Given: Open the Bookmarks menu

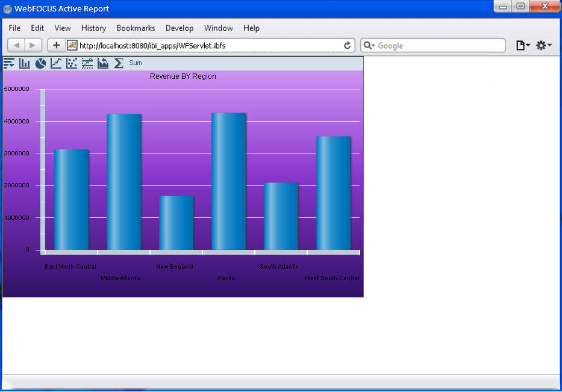Looking at the screenshot, I should (x=136, y=28).
